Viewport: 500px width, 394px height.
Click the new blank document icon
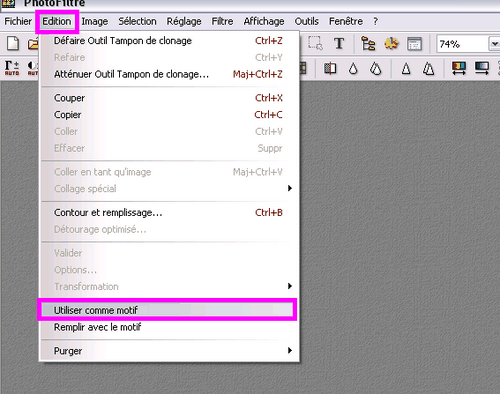pos(13,44)
